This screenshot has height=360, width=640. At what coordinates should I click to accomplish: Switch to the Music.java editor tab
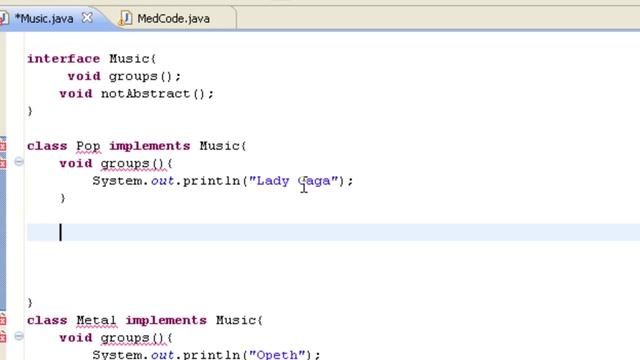pyautogui.click(x=44, y=18)
